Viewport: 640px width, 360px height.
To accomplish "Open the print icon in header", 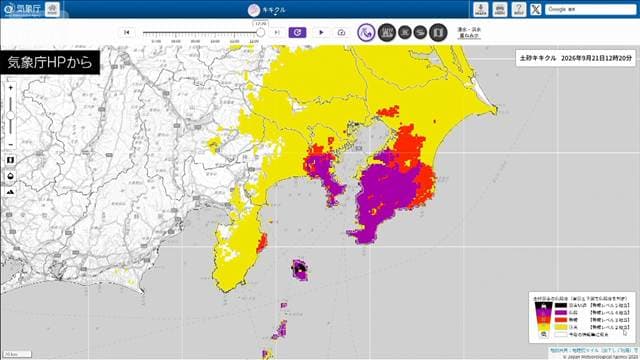I will [500, 9].
